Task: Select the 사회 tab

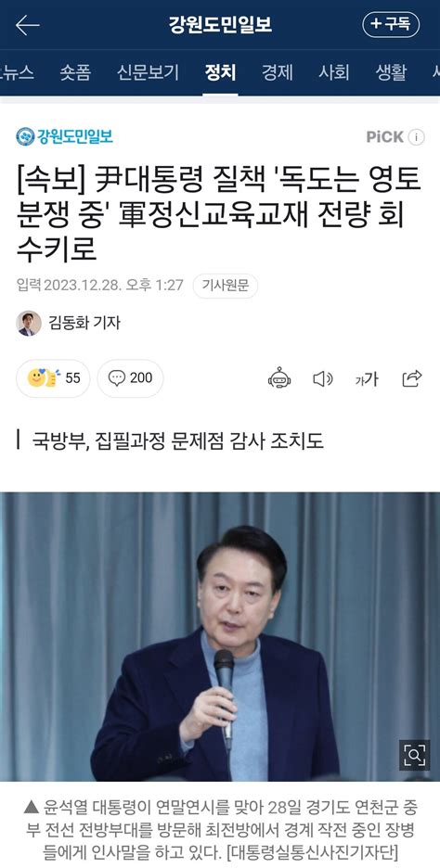Action: (334, 72)
